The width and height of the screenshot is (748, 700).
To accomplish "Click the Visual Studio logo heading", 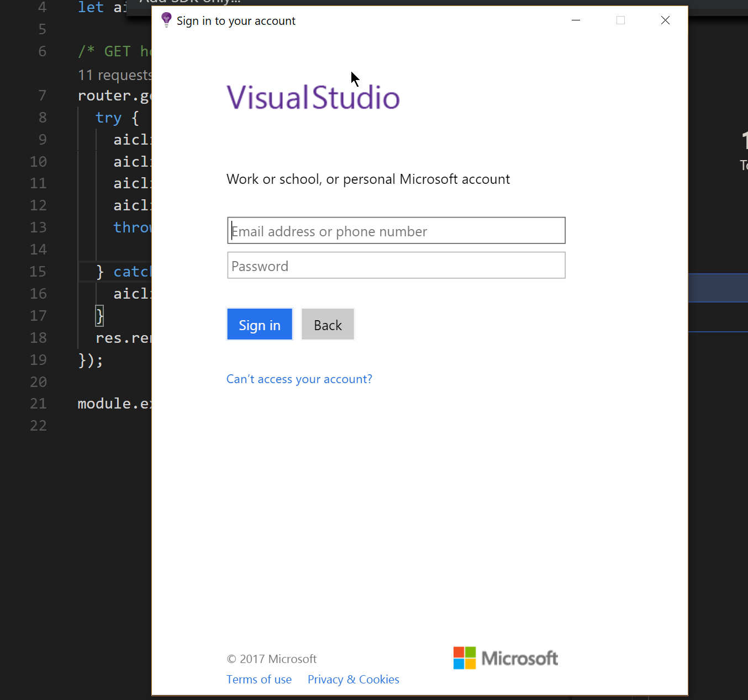I will (x=313, y=97).
